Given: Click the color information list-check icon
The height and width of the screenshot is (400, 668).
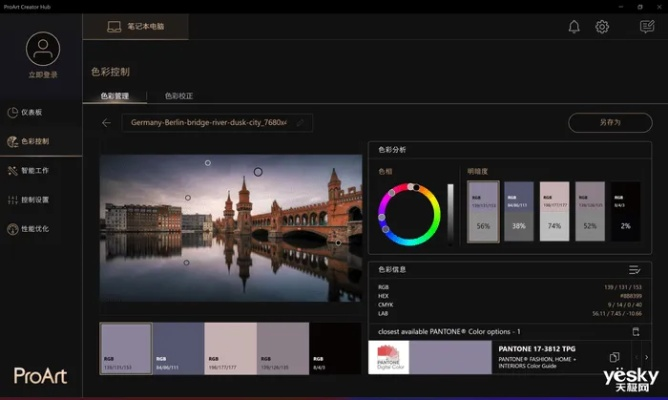Looking at the screenshot, I should click(634, 269).
